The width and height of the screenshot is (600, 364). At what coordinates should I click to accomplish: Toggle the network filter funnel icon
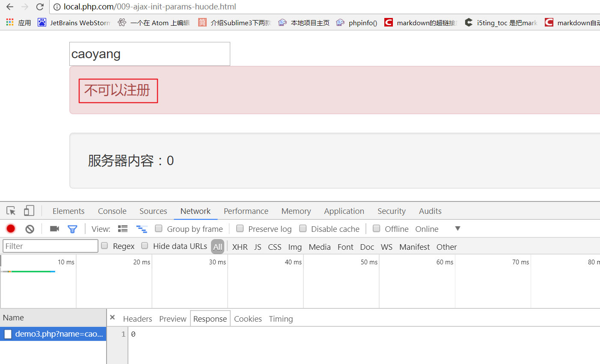(72, 229)
